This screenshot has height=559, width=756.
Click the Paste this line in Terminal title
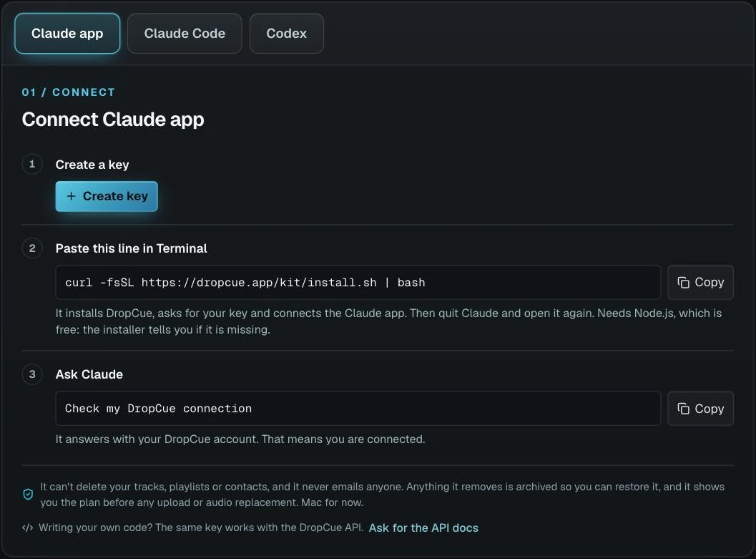pos(131,248)
